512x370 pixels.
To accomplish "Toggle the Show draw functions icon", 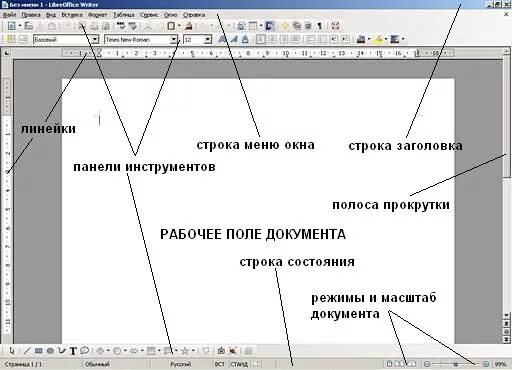I will pyautogui.click(x=270, y=26).
